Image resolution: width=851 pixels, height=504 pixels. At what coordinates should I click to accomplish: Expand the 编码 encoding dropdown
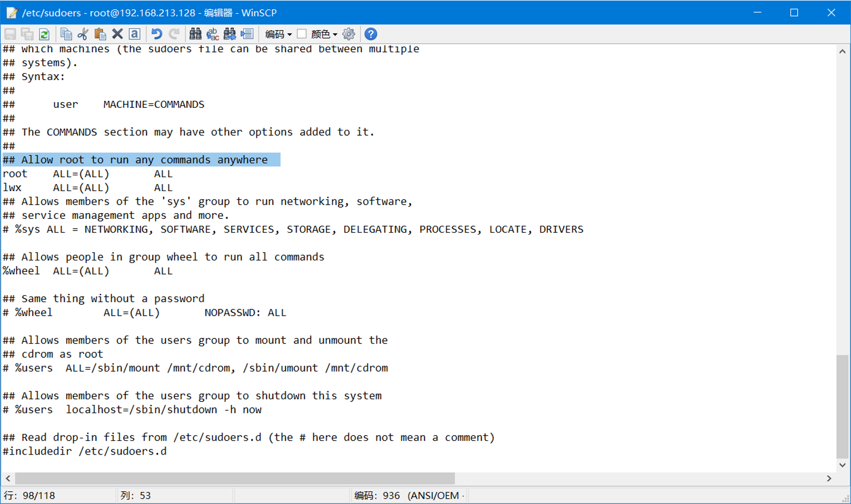point(278,34)
